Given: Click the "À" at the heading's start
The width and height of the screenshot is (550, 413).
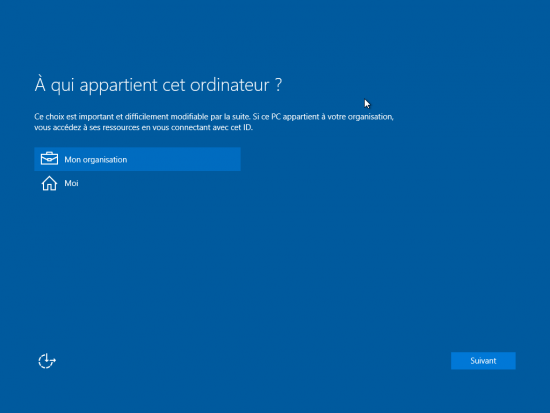Looking at the screenshot, I should pos(40,84).
